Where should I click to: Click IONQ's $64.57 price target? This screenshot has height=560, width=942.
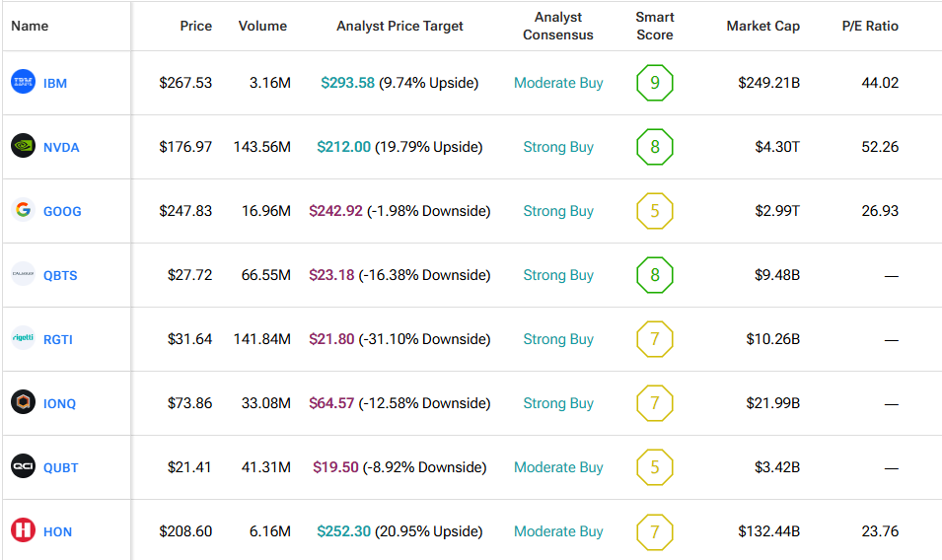click(331, 403)
